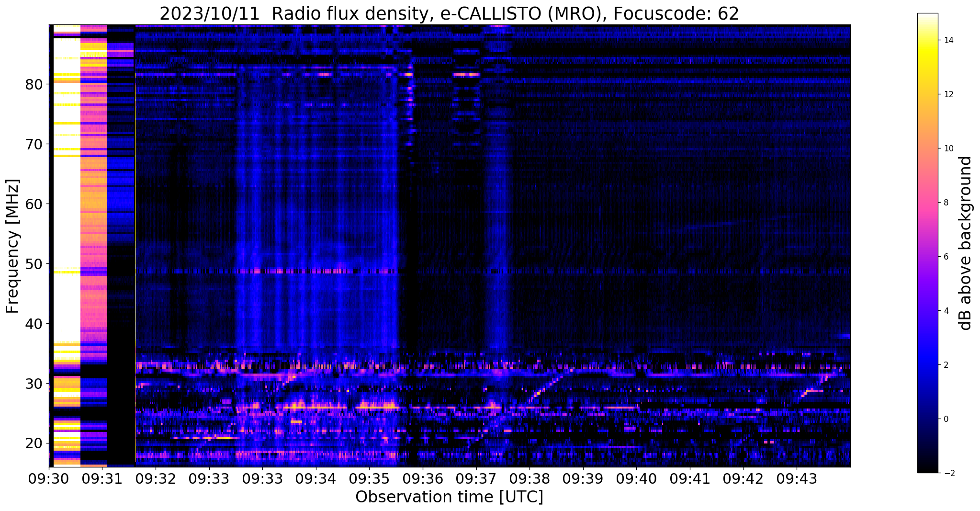Click the 09:39 time tick label

[583, 479]
